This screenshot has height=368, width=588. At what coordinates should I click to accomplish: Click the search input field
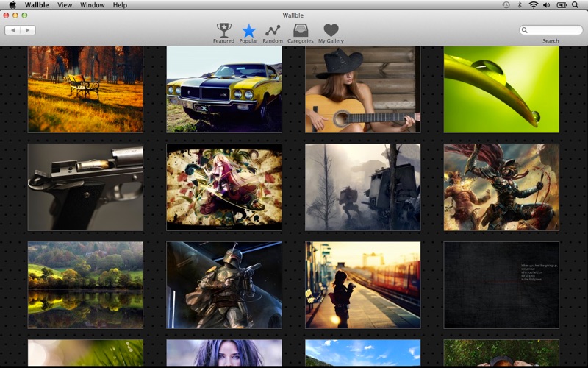click(553, 30)
